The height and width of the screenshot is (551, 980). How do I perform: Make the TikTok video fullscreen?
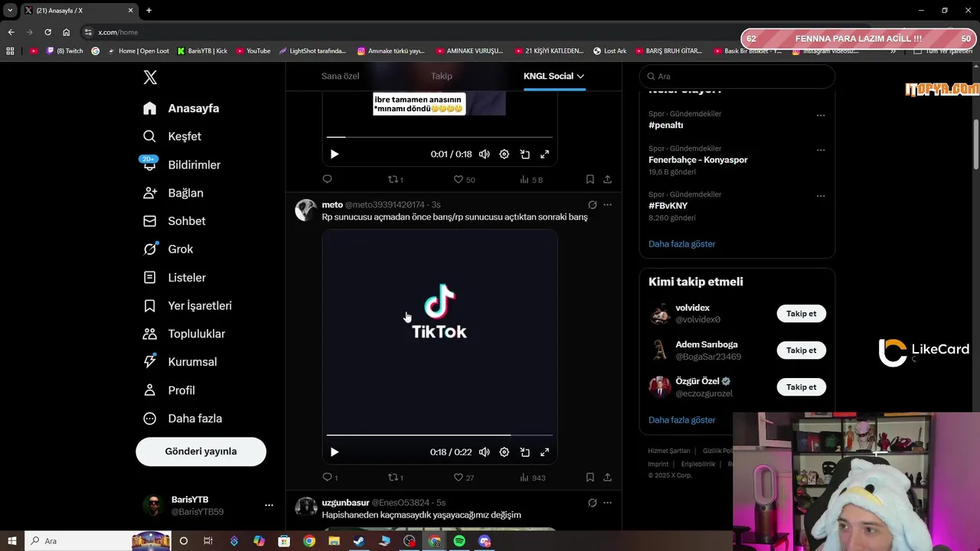click(x=544, y=452)
